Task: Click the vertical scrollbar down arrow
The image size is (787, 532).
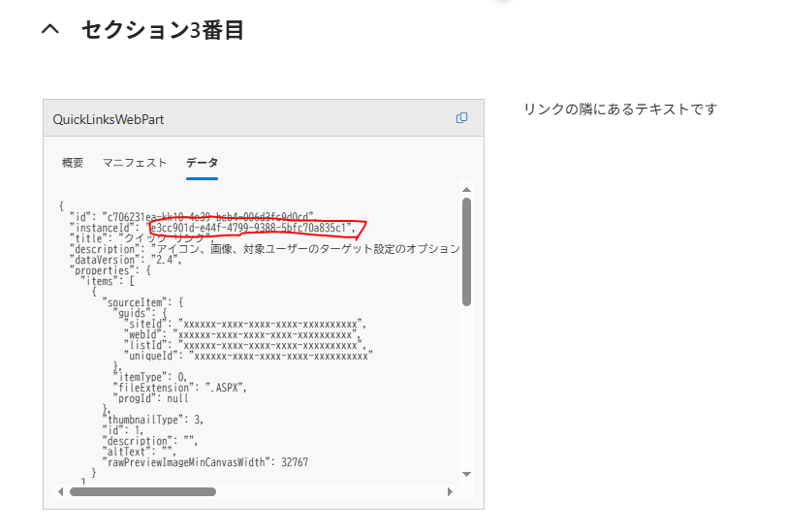Action: point(466,473)
